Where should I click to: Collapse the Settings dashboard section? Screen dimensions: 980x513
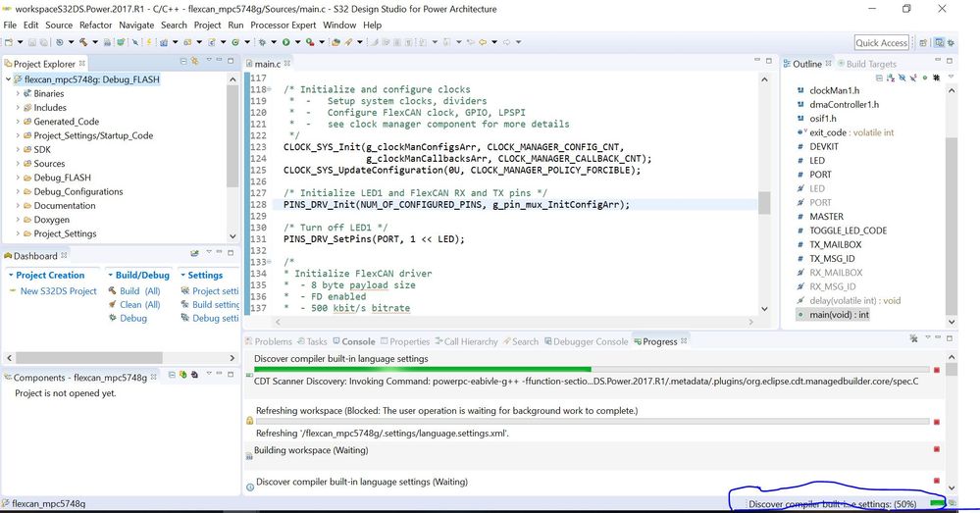pyautogui.click(x=183, y=275)
